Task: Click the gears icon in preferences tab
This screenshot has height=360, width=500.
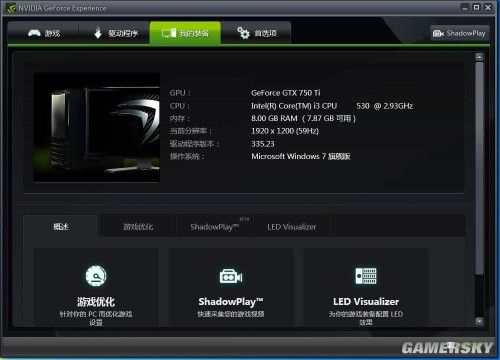Action: (x=243, y=33)
